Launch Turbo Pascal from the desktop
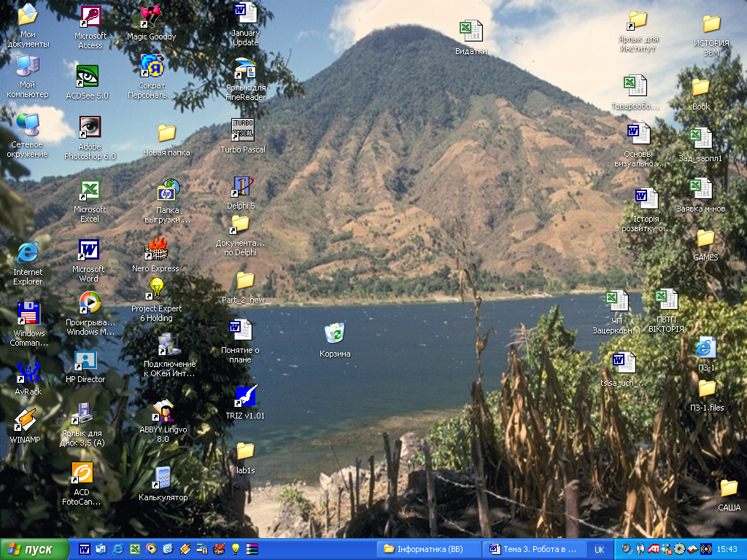The height and width of the screenshot is (560, 747). pos(243,130)
